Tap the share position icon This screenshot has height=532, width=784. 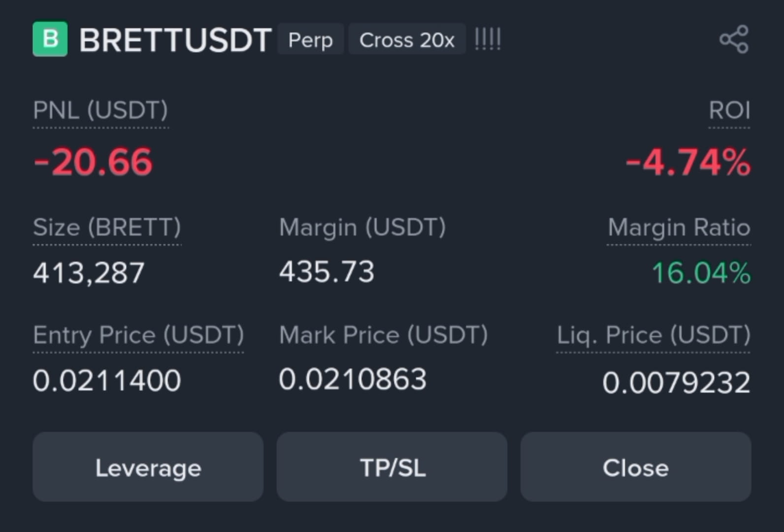(x=734, y=39)
